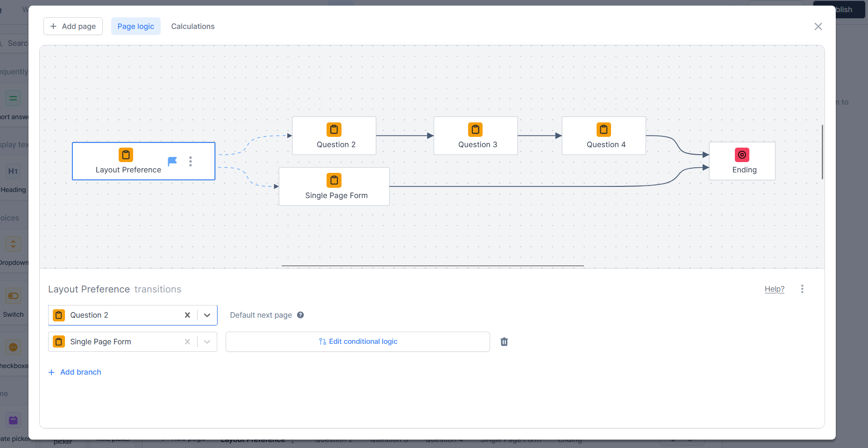This screenshot has height=448, width=868.
Task: Select the Question 3 node
Action: (476, 136)
